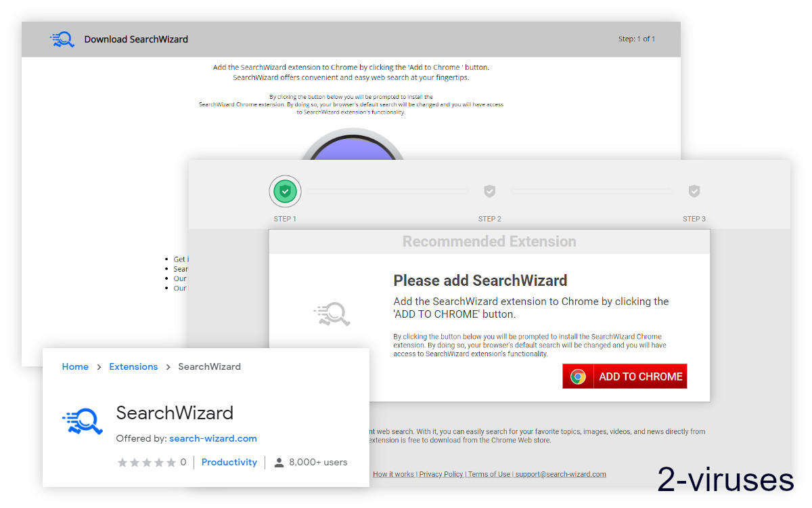Viewport: 812px width, 508px height.
Task: Open Extensions from the breadcrumb trail
Action: click(133, 366)
